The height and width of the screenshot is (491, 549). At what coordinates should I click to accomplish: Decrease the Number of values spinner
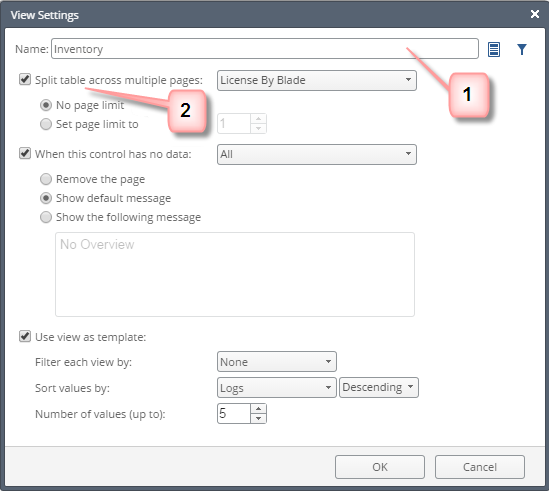coord(258,418)
